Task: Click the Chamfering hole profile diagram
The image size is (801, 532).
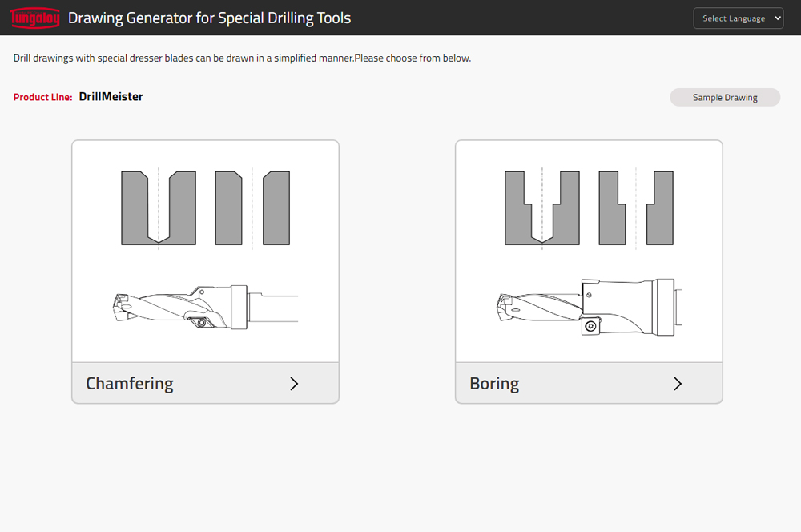Action: click(205, 207)
